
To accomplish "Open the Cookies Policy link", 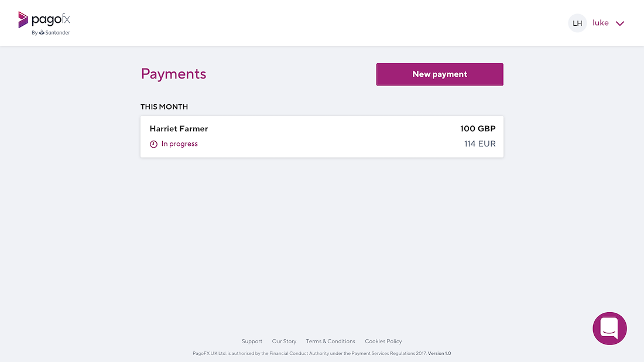I will [x=383, y=341].
